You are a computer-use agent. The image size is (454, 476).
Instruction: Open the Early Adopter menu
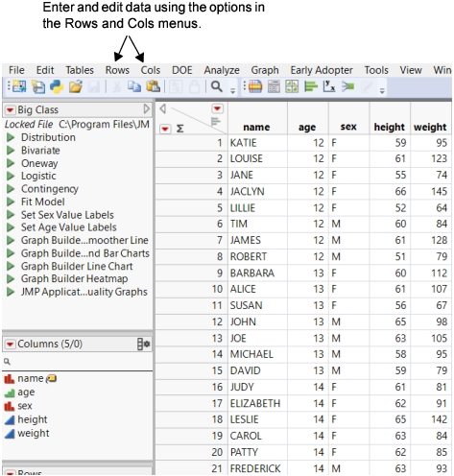pyautogui.click(x=322, y=70)
